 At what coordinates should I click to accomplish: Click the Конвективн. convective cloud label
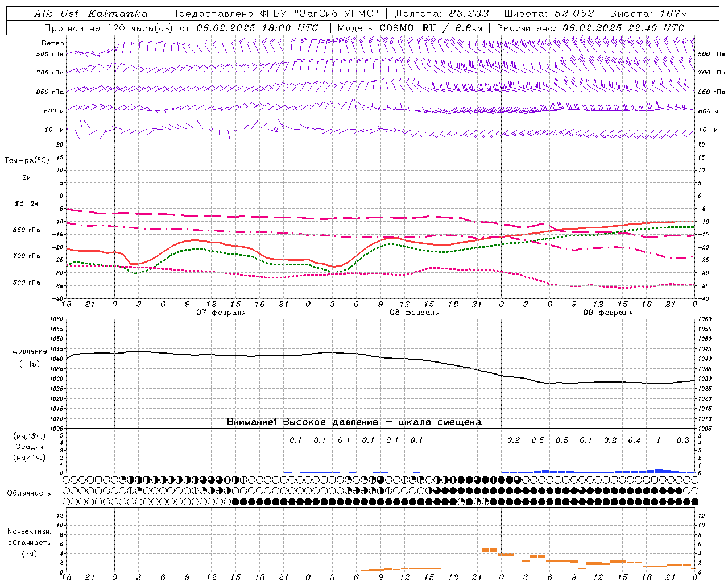point(29,531)
